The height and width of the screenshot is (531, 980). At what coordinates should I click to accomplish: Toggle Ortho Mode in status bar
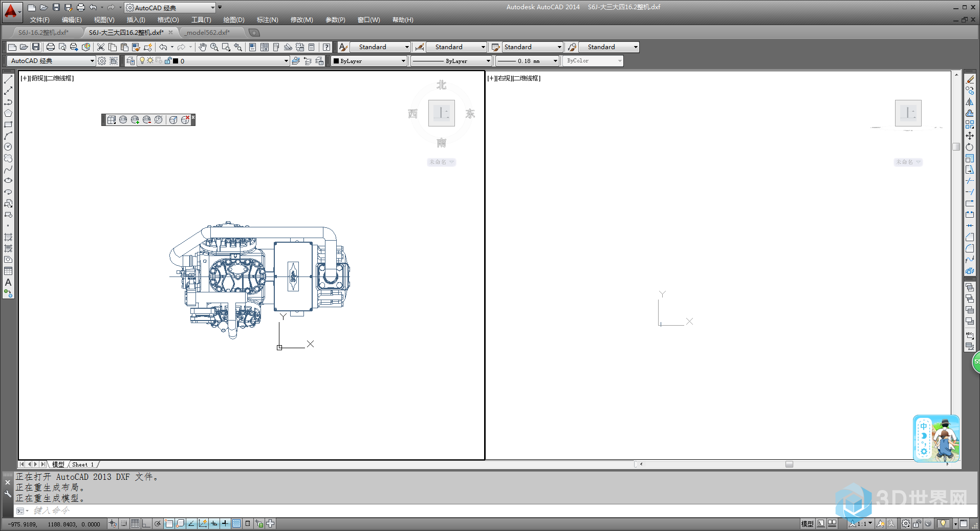(146, 523)
